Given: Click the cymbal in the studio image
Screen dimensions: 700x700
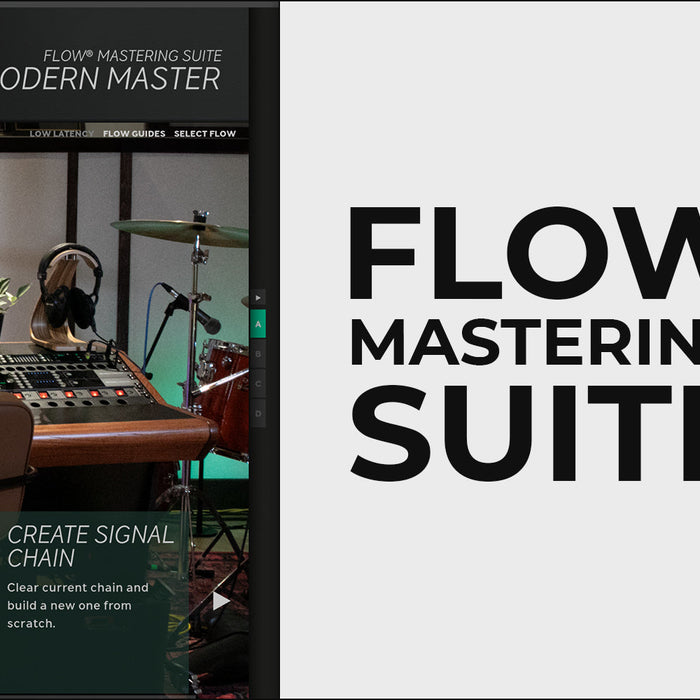Looking at the screenshot, I should (x=180, y=231).
